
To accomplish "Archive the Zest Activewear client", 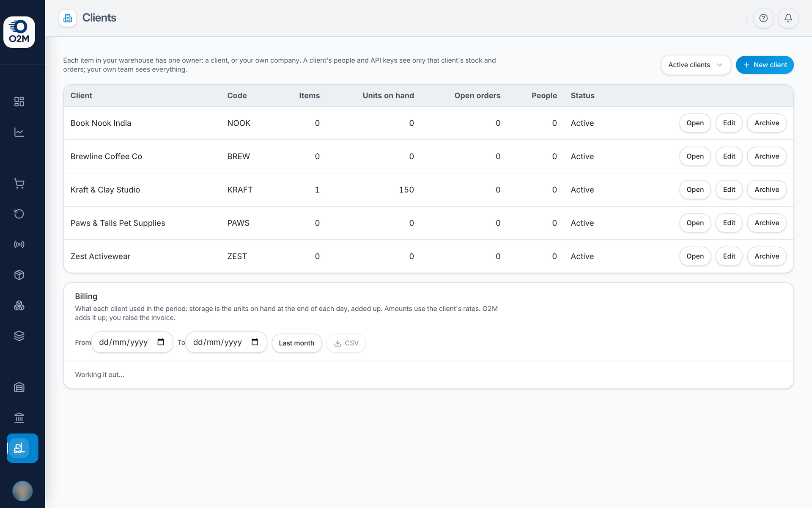I will click(x=766, y=256).
